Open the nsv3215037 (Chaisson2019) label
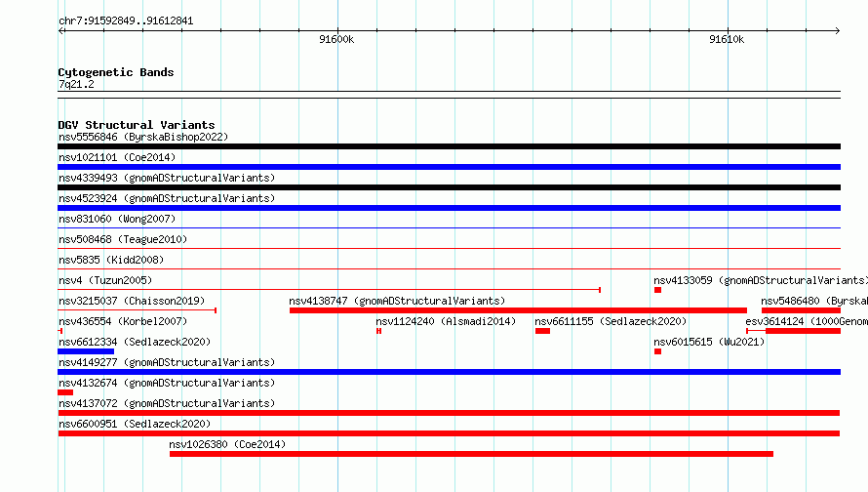The height and width of the screenshot is (492, 868). pos(132,301)
